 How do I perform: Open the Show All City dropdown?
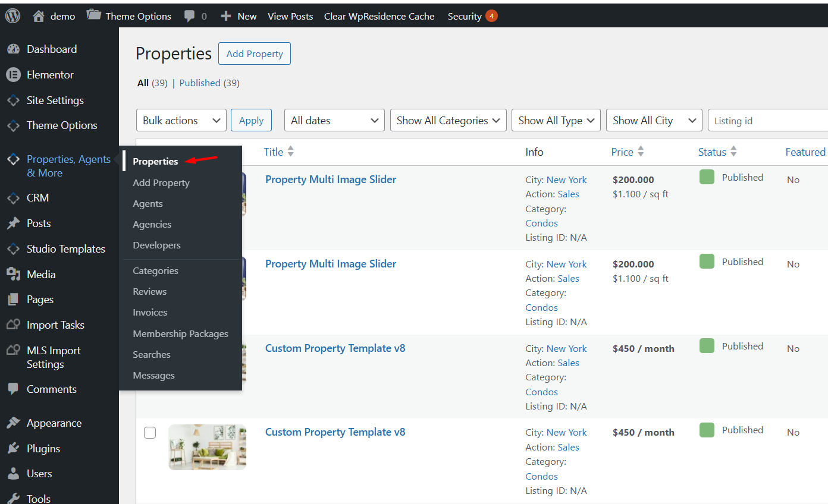pyautogui.click(x=654, y=121)
